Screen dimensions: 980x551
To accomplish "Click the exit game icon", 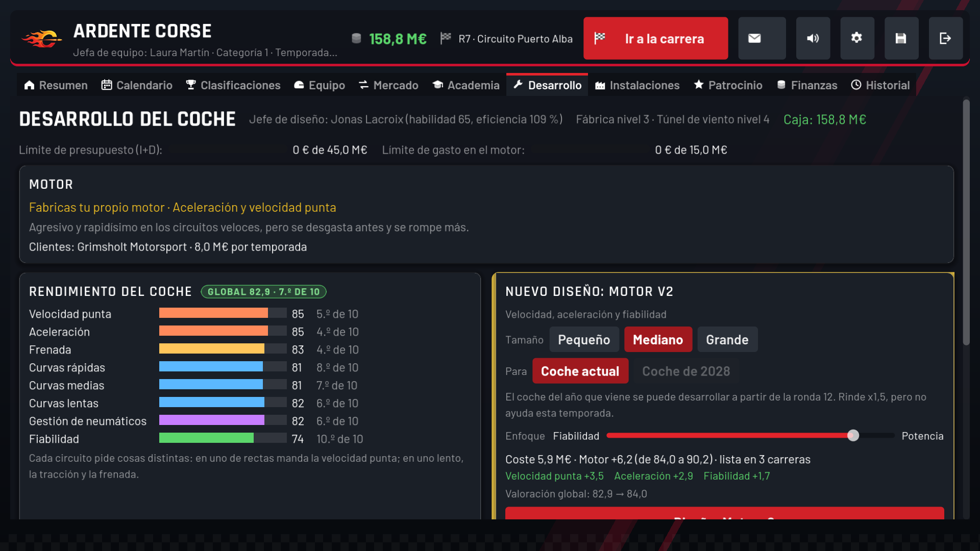I will click(945, 38).
